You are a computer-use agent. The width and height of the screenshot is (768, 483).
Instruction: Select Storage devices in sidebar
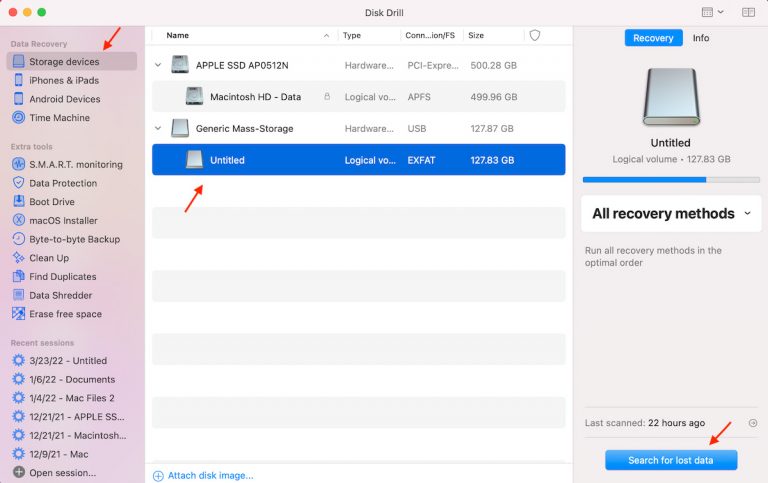tap(72, 62)
